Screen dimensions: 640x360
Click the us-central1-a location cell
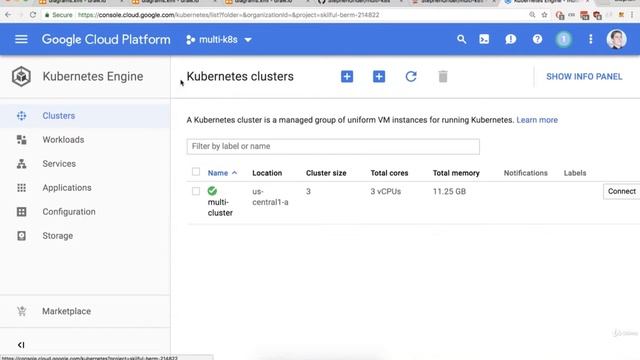(270, 197)
